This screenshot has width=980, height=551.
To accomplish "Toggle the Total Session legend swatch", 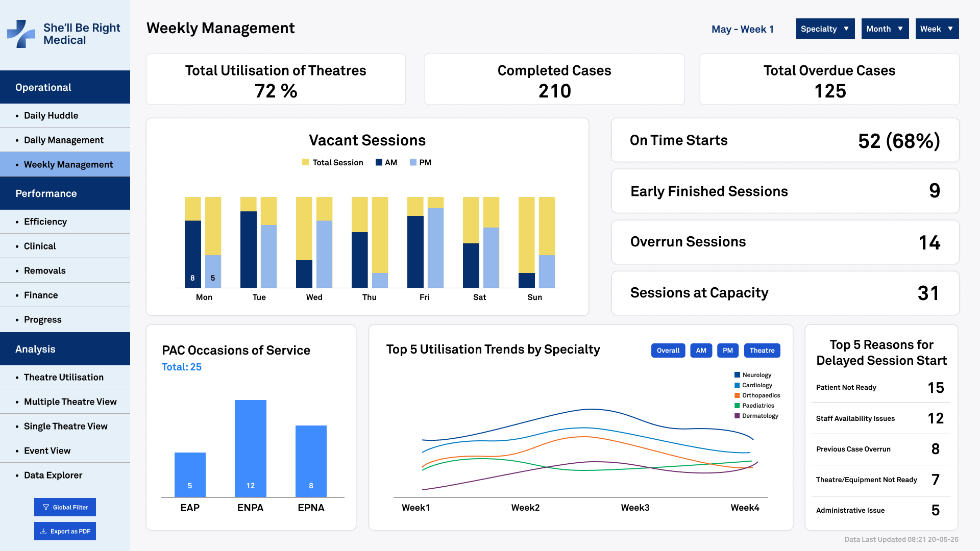I will tap(305, 162).
